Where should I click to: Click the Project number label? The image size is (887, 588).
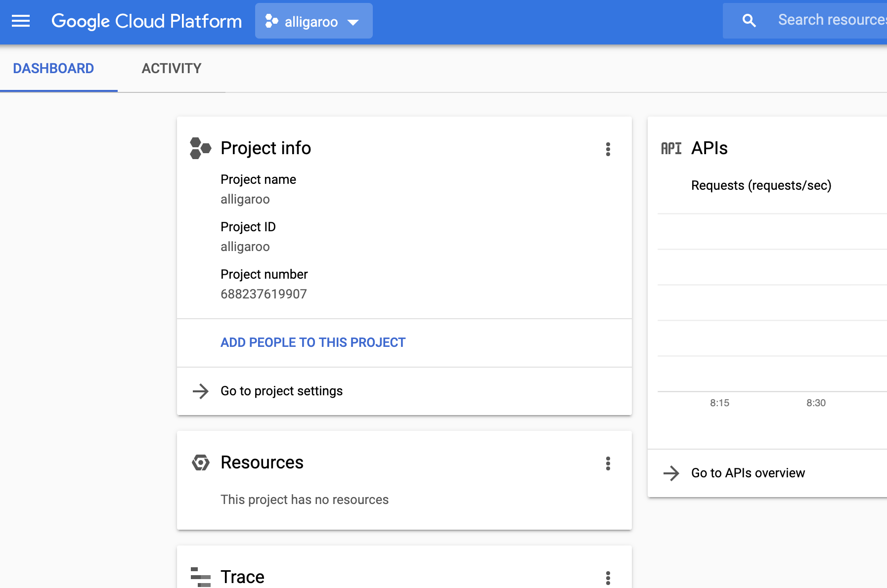coord(264,274)
